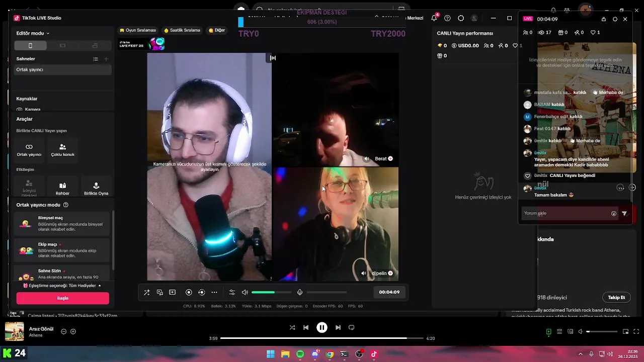Open the Ortak yayıncı co-host tool
The image size is (644, 362).
pos(29,150)
